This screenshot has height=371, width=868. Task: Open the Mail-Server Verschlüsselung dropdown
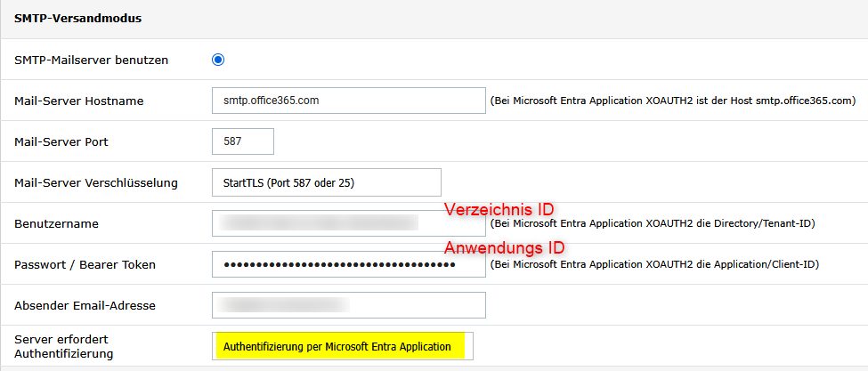pyautogui.click(x=327, y=182)
